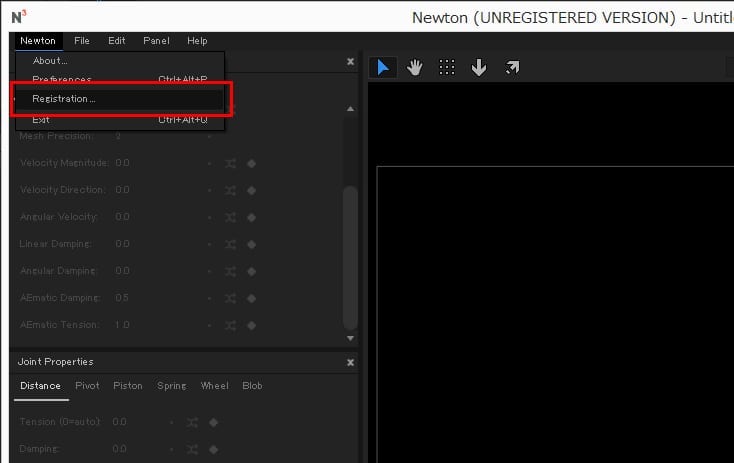The image size is (734, 463).
Task: Click keyframe diamond for AEmatic Tension
Action: tap(251, 325)
